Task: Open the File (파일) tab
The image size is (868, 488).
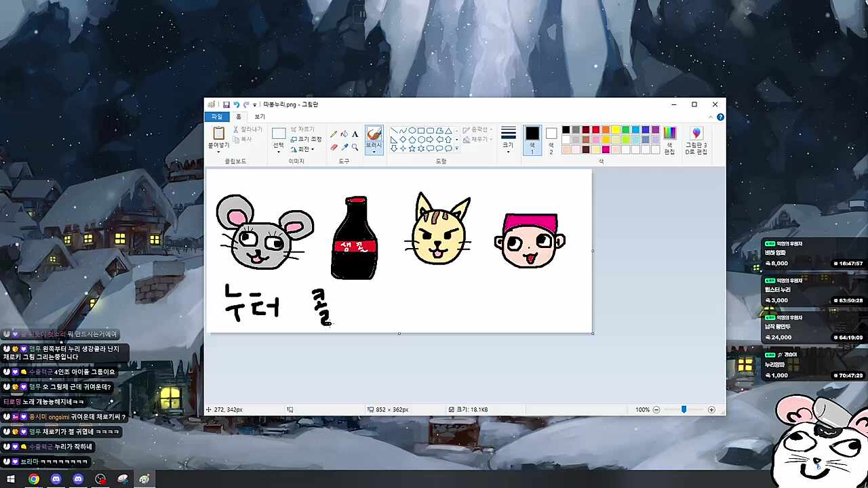Action: pos(217,117)
